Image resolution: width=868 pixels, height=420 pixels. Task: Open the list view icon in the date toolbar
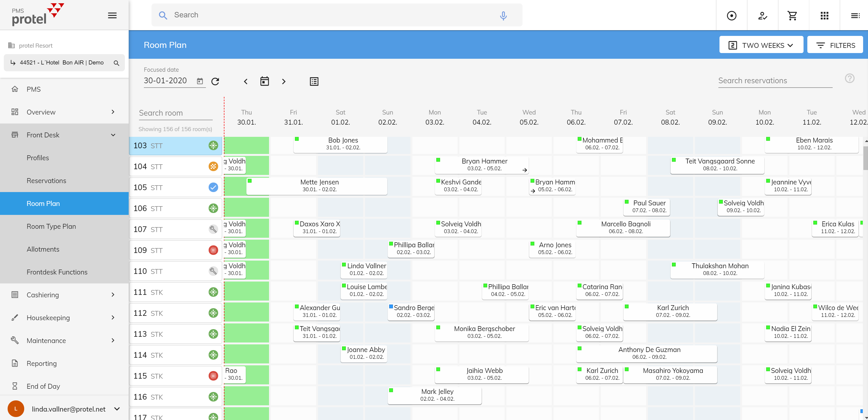point(314,81)
